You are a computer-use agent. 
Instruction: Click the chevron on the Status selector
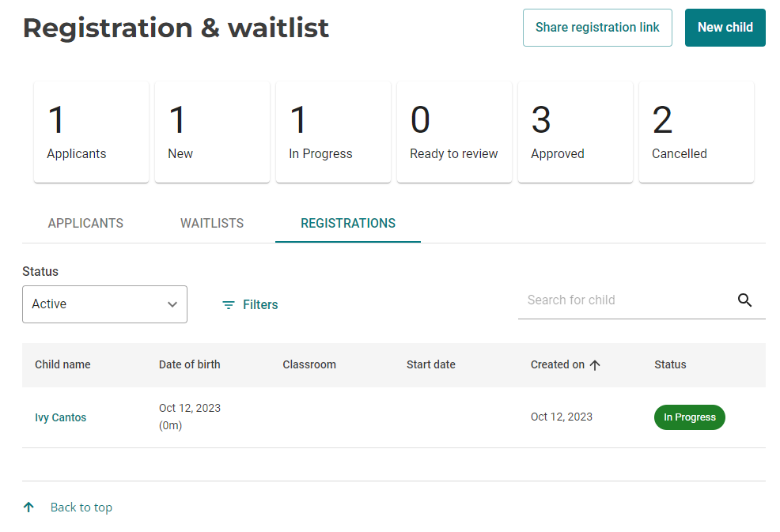coord(172,304)
